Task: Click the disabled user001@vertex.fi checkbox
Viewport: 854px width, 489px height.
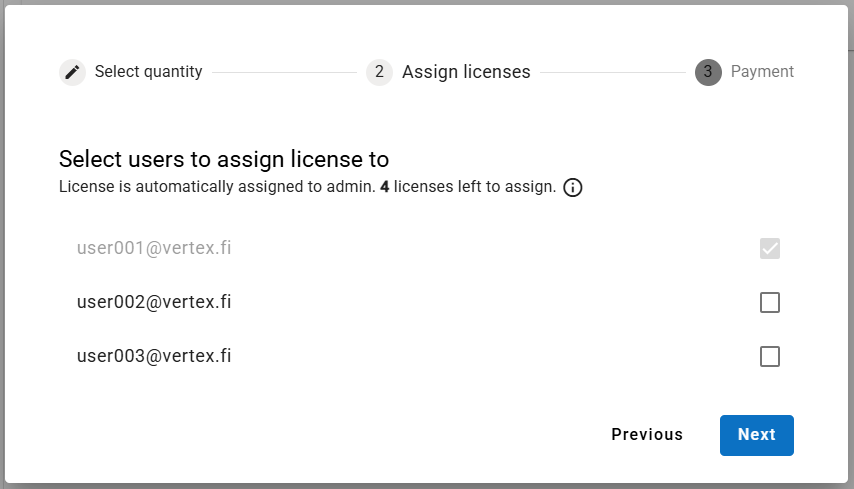Action: (x=770, y=248)
